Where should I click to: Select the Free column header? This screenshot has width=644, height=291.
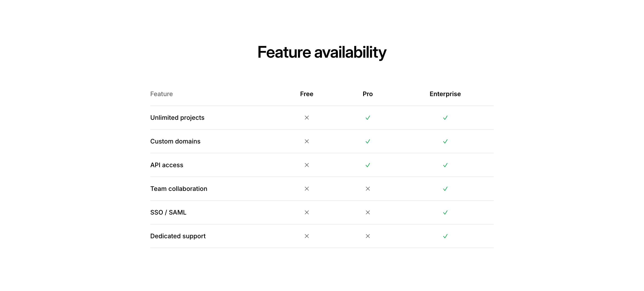pyautogui.click(x=307, y=94)
